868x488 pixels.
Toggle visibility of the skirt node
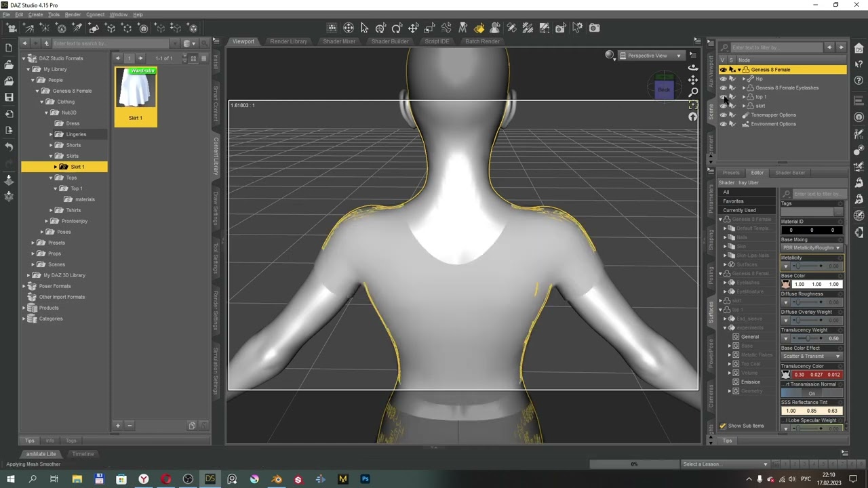click(723, 106)
